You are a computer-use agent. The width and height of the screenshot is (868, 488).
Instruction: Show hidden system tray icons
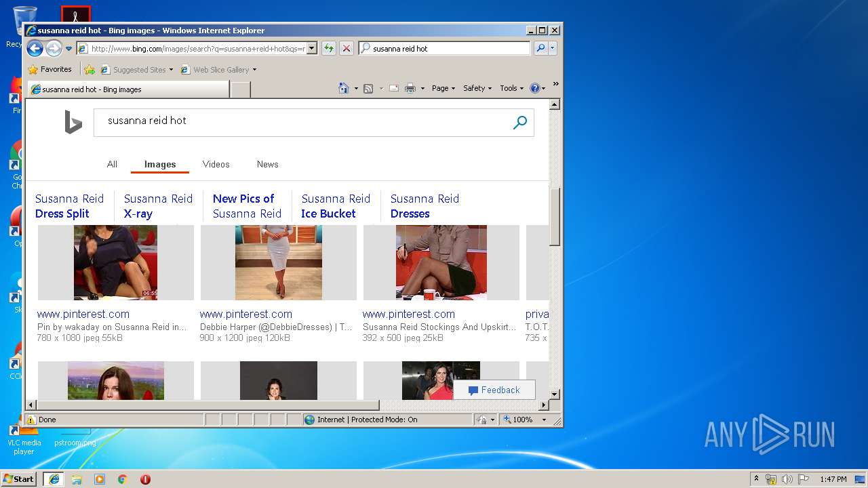(756, 479)
